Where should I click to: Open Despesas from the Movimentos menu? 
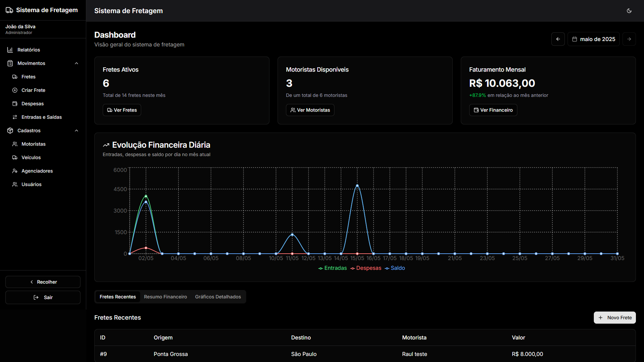coord(32,103)
